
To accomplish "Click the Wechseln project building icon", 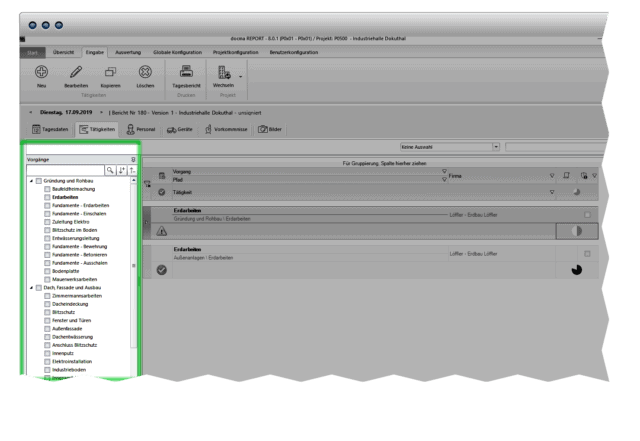I will pyautogui.click(x=224, y=72).
